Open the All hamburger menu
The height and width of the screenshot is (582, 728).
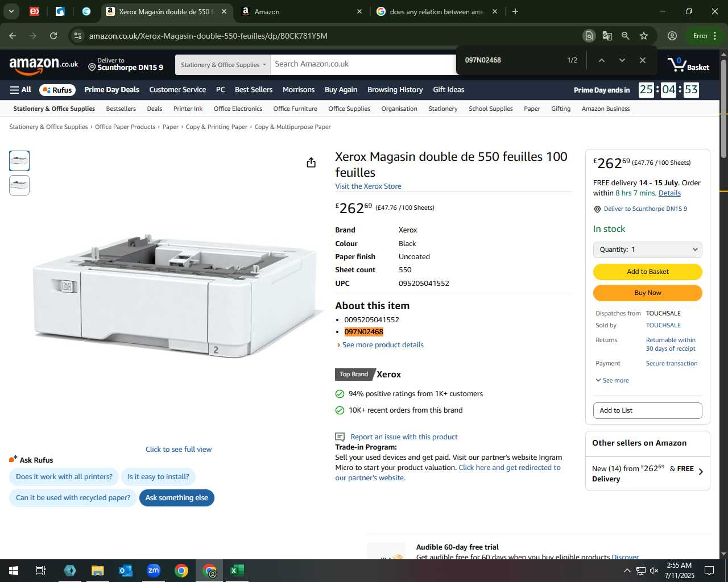click(20, 90)
